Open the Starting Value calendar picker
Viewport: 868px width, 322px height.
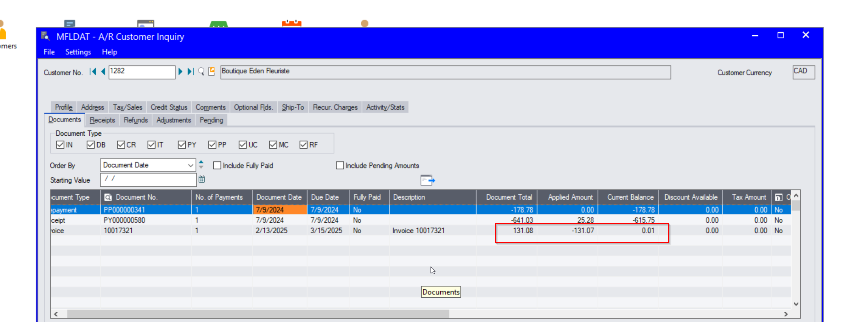coord(201,179)
